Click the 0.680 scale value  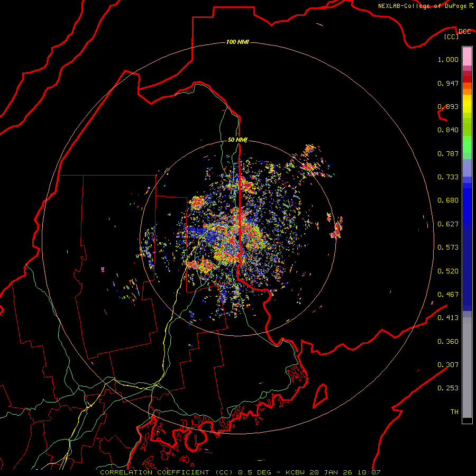coord(448,200)
